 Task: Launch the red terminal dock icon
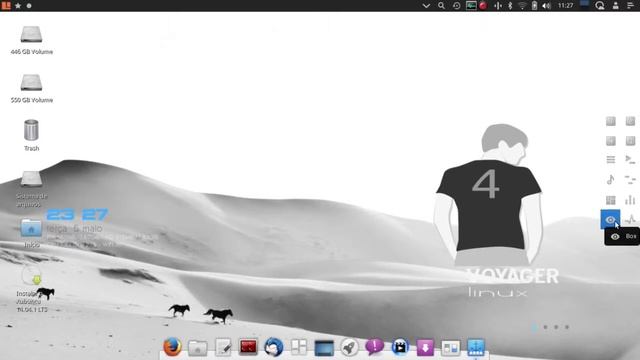click(248, 347)
